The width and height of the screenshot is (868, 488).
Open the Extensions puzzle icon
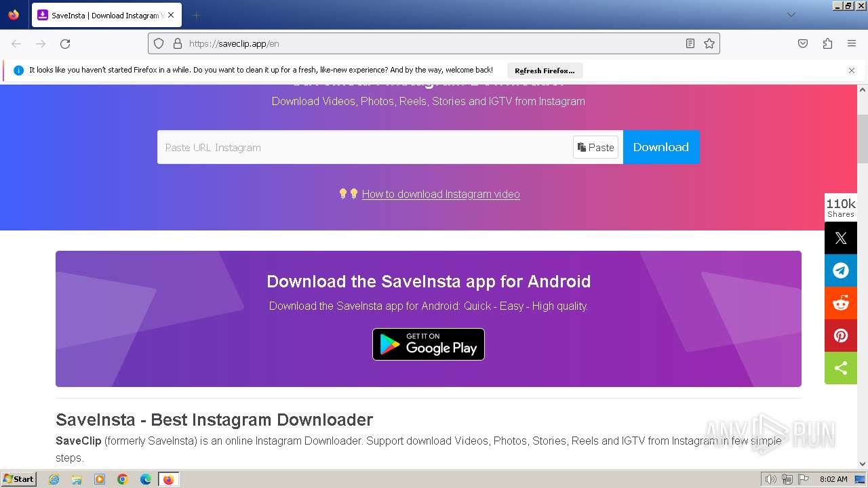827,43
